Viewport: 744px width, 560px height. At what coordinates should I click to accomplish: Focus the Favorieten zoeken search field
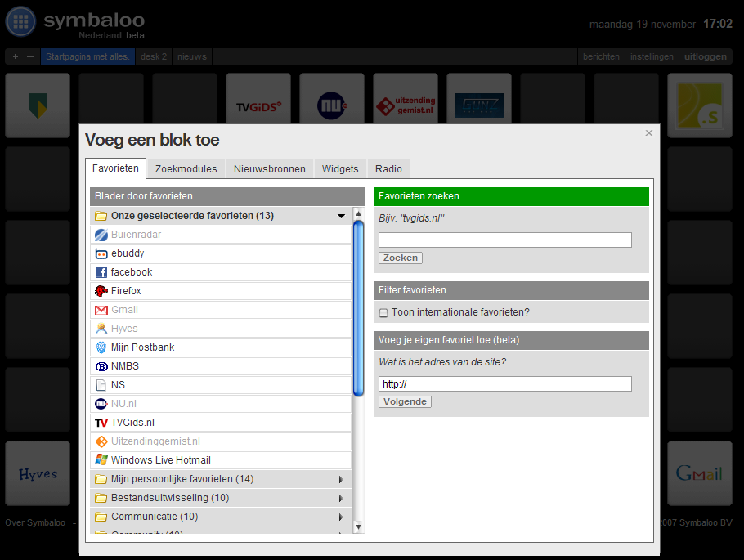[x=505, y=240]
